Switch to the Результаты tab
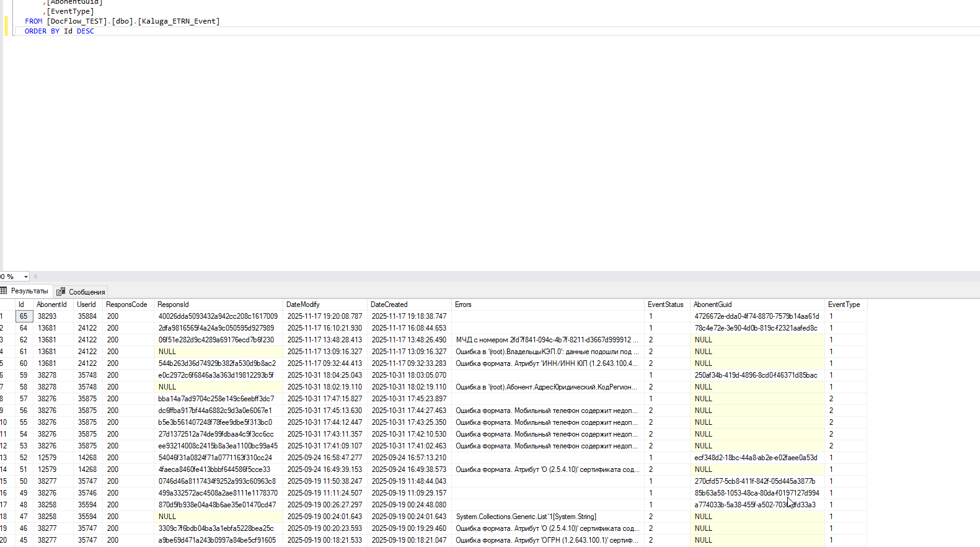Screen dimensions: 980x547 point(25,291)
